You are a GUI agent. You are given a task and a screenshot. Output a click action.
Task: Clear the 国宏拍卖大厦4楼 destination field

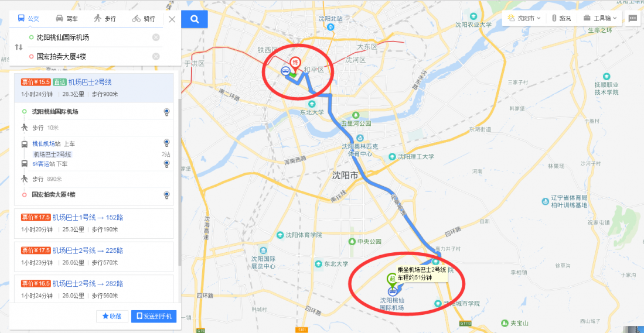tap(156, 57)
